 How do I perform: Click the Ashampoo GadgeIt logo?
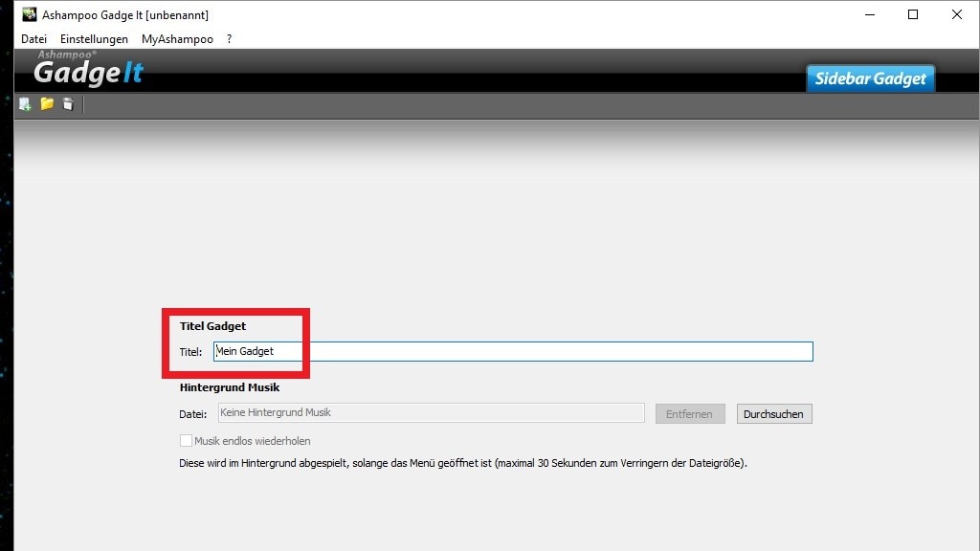pos(88,72)
